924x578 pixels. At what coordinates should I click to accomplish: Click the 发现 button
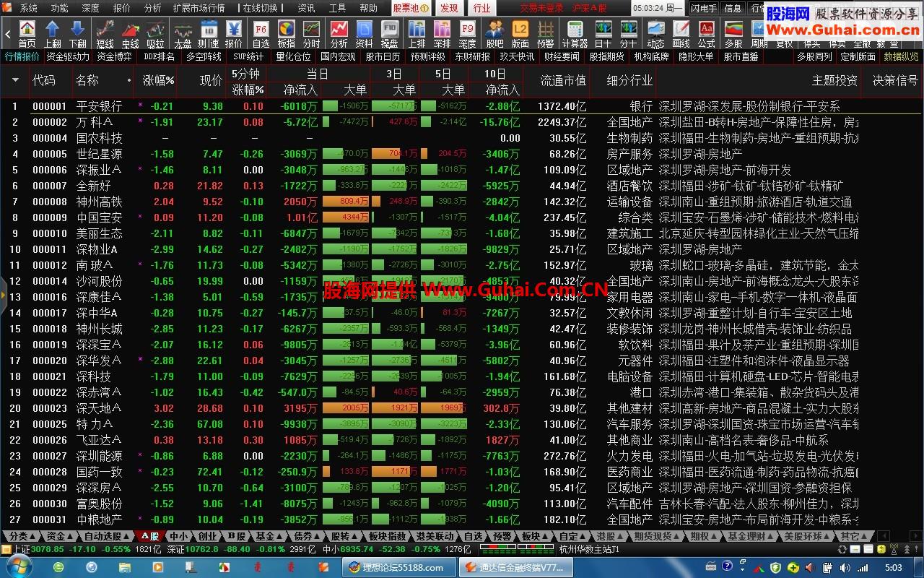point(449,8)
